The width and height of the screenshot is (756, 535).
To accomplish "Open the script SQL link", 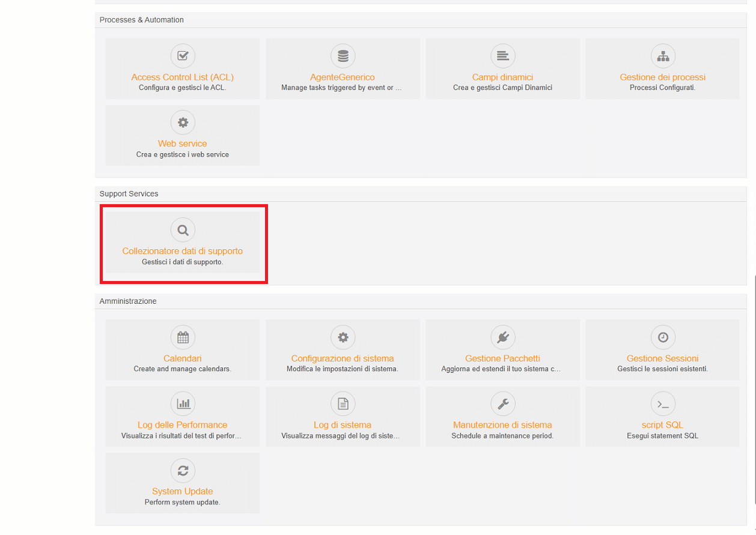I will pos(663,426).
